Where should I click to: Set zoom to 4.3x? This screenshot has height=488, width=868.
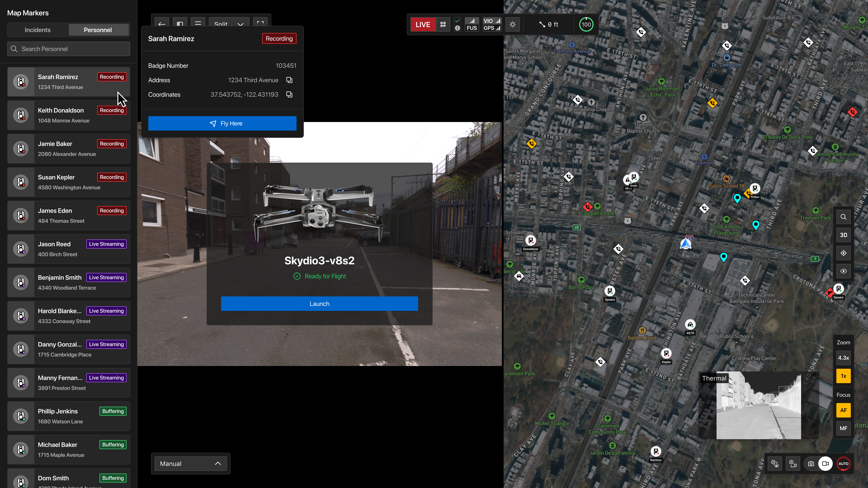tap(843, 358)
